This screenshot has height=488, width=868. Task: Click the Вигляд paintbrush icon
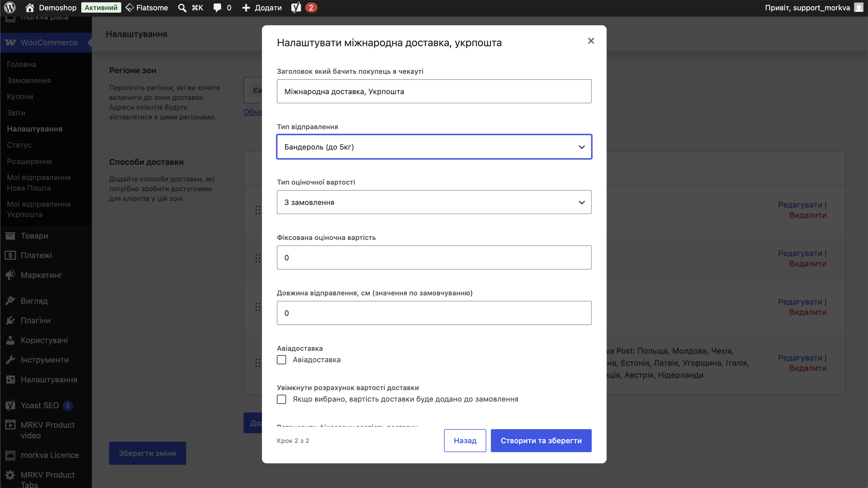(x=10, y=301)
